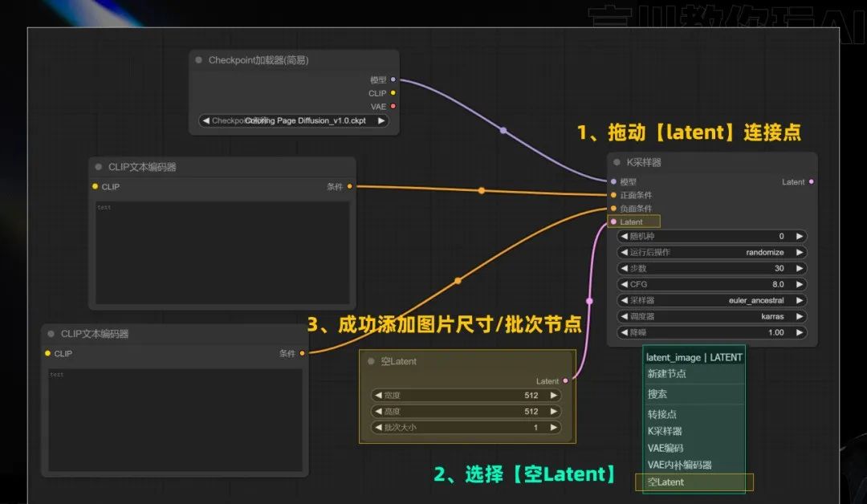Click the text box of the positive-prompt CLIP文本编码器
The height and width of the screenshot is (504, 867).
click(222, 253)
